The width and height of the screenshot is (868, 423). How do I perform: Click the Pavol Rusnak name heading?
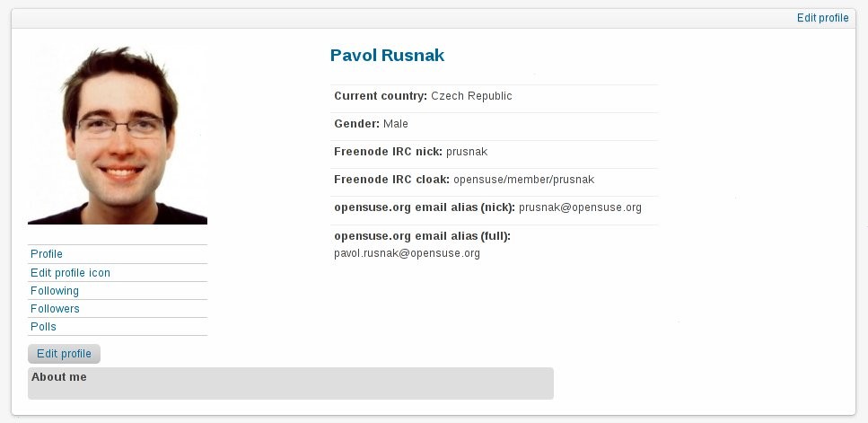387,56
